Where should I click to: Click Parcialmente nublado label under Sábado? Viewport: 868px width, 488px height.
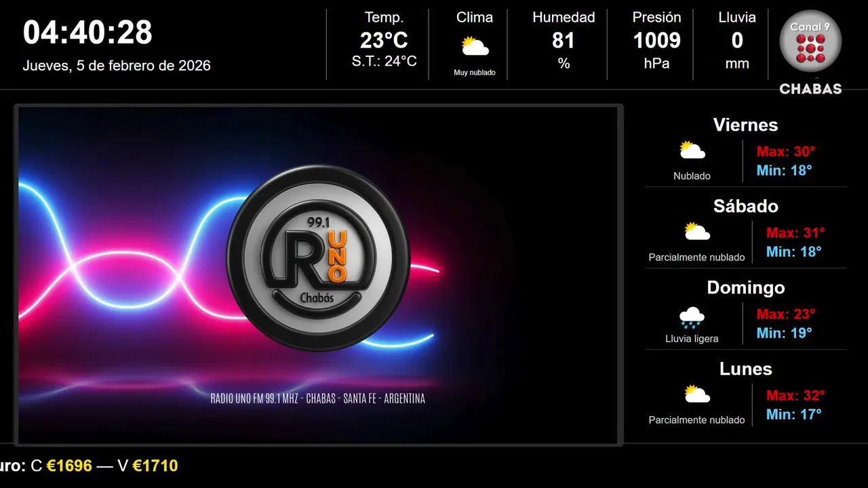[x=697, y=258]
